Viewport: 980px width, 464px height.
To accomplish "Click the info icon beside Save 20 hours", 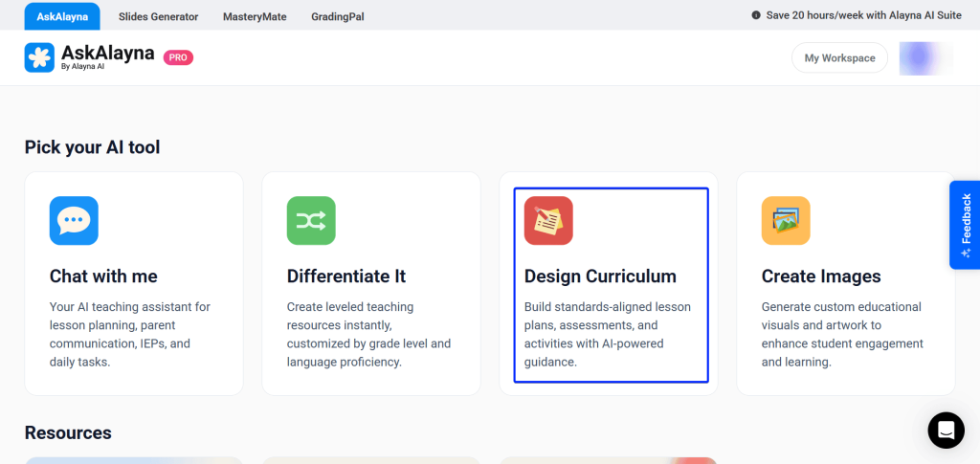I will (x=756, y=16).
